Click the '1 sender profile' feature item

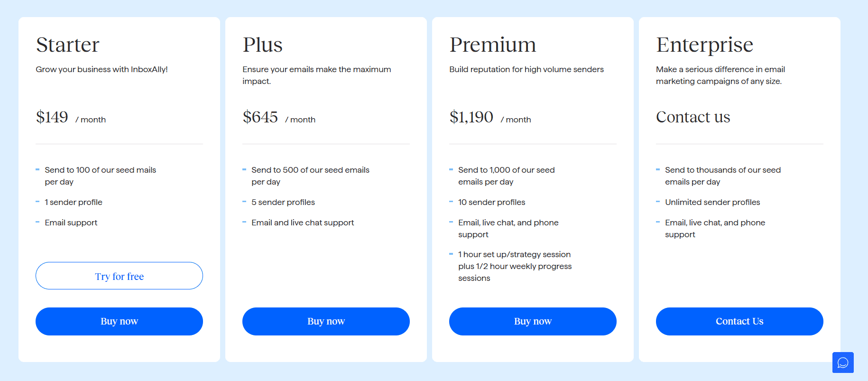click(74, 202)
